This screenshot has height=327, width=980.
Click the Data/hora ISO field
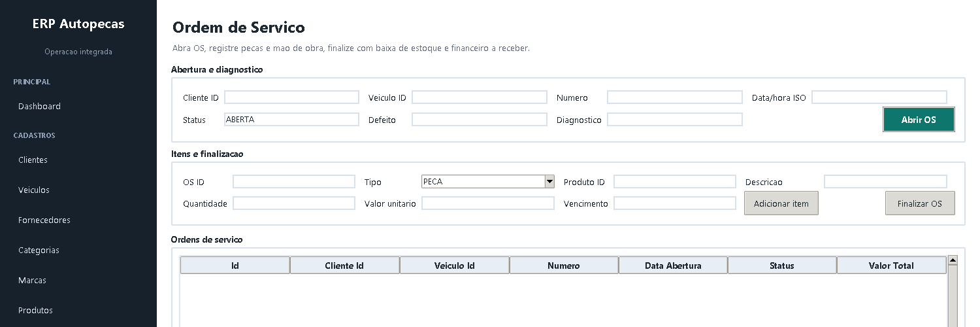coord(879,97)
